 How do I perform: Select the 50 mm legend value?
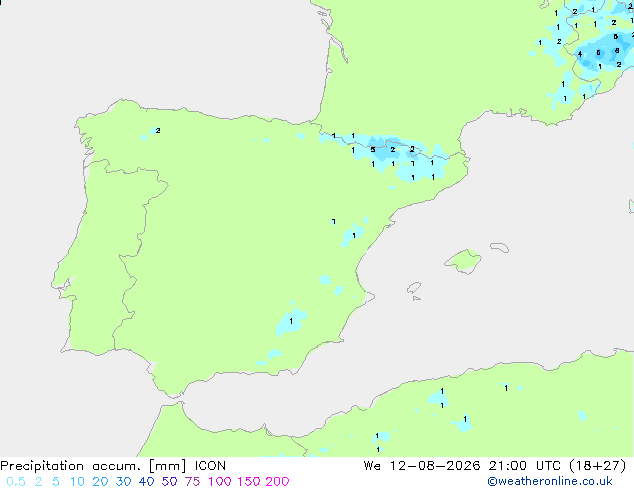[x=169, y=482]
